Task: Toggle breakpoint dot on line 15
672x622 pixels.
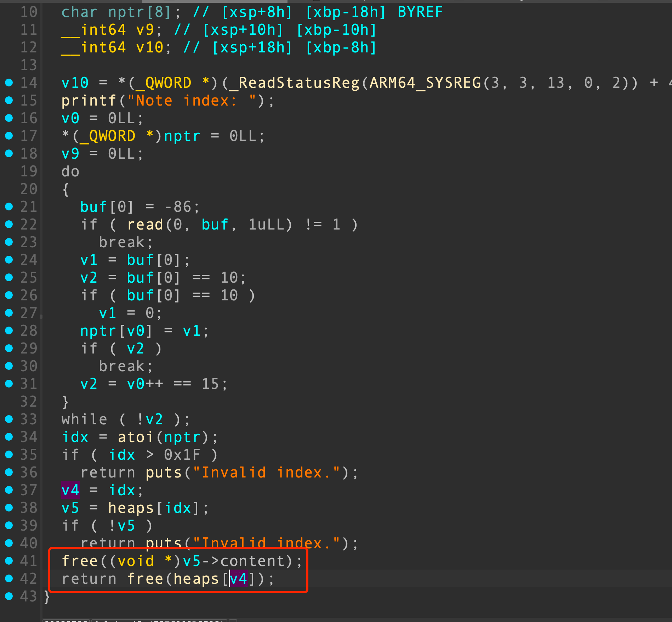Action: pos(9,101)
